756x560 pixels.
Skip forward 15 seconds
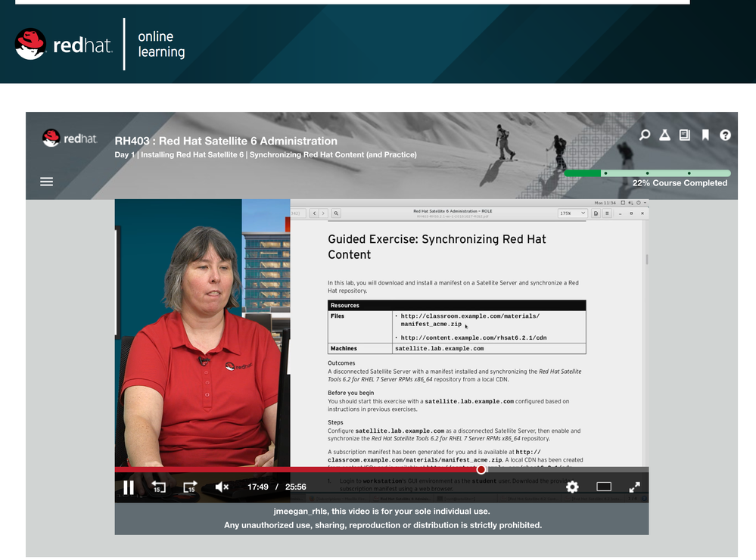pyautogui.click(x=190, y=487)
